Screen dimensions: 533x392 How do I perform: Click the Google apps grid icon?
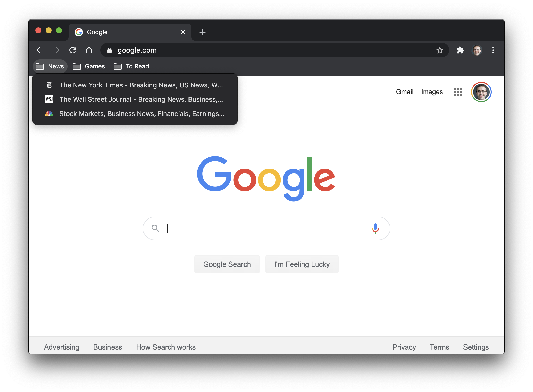point(459,92)
